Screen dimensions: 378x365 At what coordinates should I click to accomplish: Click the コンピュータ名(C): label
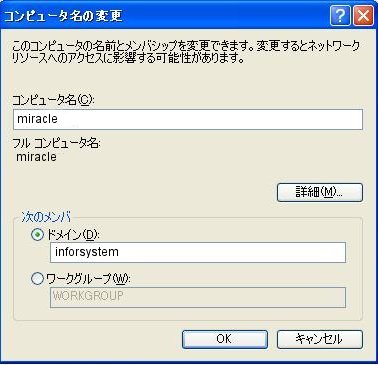pos(53,100)
